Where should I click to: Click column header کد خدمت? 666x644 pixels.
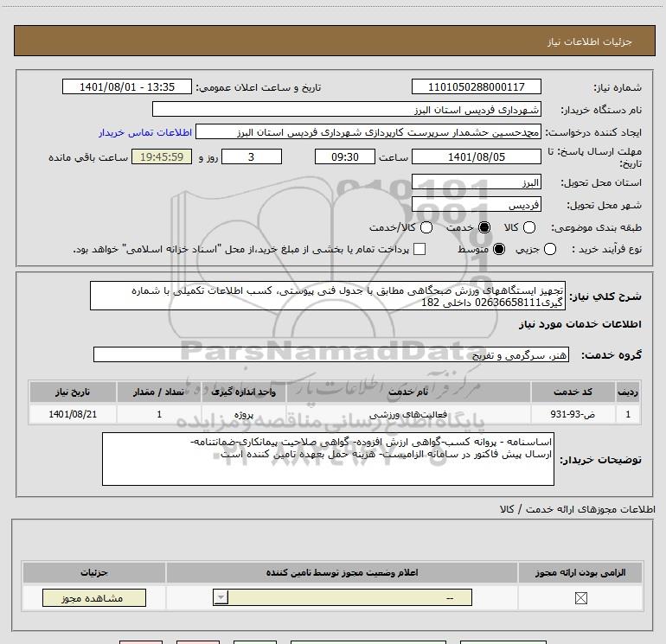[573, 392]
